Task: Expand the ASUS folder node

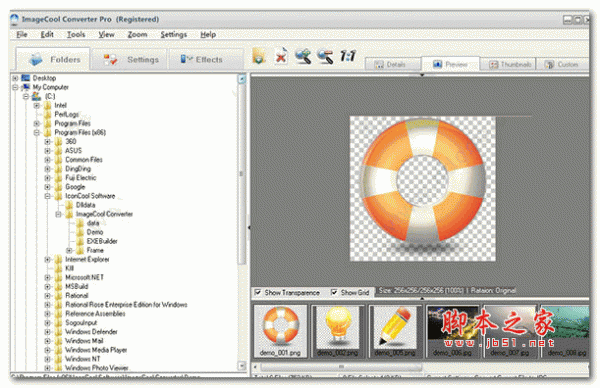Action: [47, 151]
